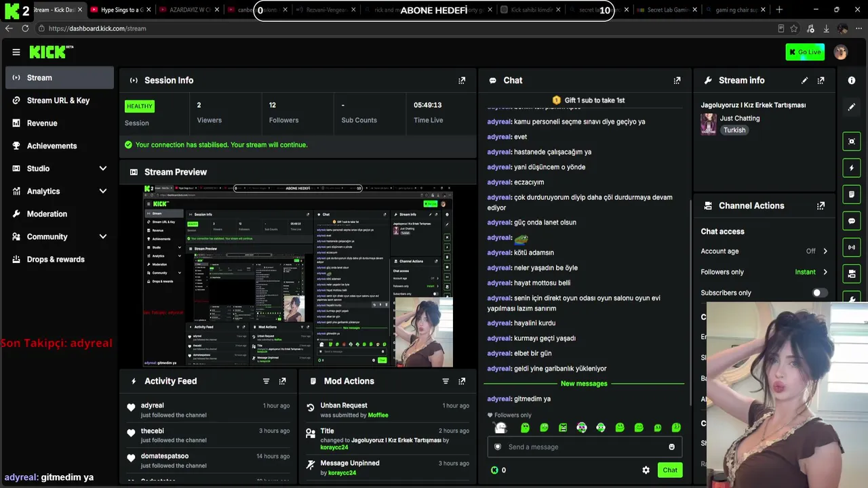Switch to the Secret Lab Gaming browser tab
This screenshot has height=488, width=868.
pyautogui.click(x=669, y=10)
